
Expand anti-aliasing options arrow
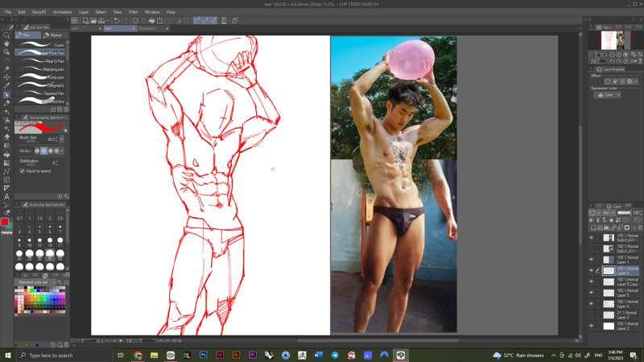(62, 151)
